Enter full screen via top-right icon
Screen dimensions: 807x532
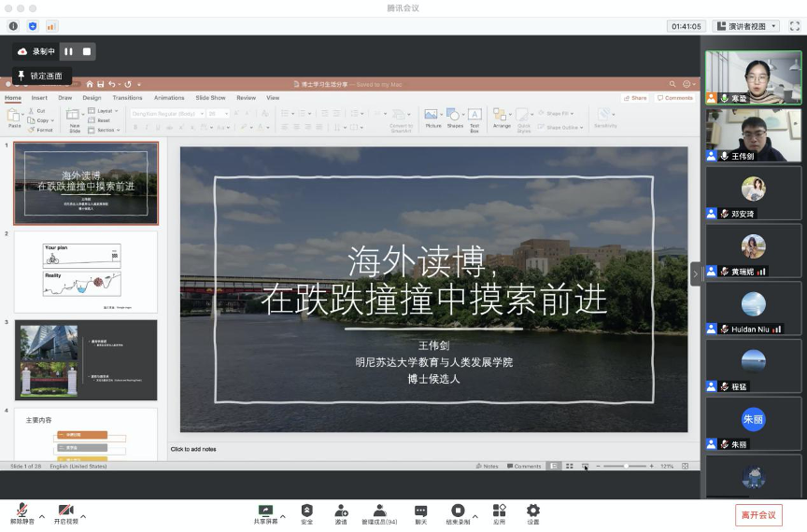(794, 26)
